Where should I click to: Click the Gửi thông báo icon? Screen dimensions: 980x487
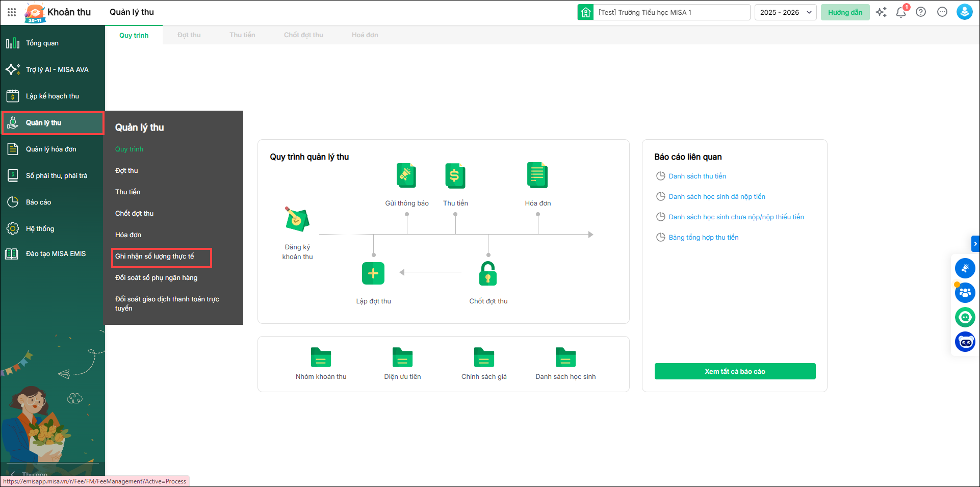[x=406, y=176]
